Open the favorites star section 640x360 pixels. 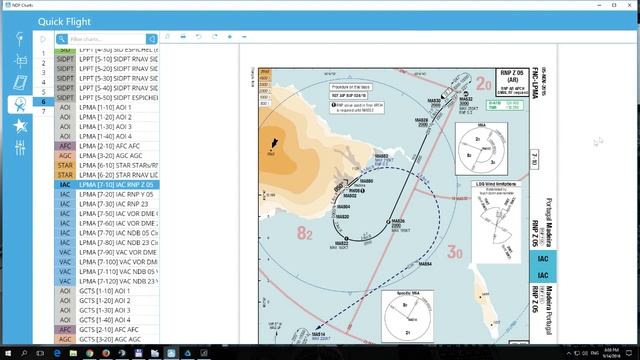(x=20, y=126)
